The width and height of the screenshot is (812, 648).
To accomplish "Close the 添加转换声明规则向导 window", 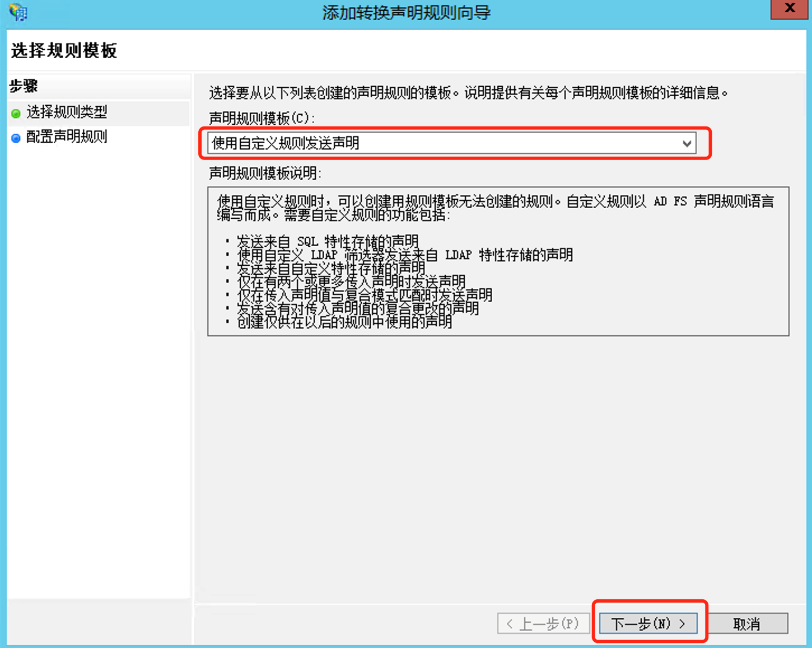I will click(790, 9).
